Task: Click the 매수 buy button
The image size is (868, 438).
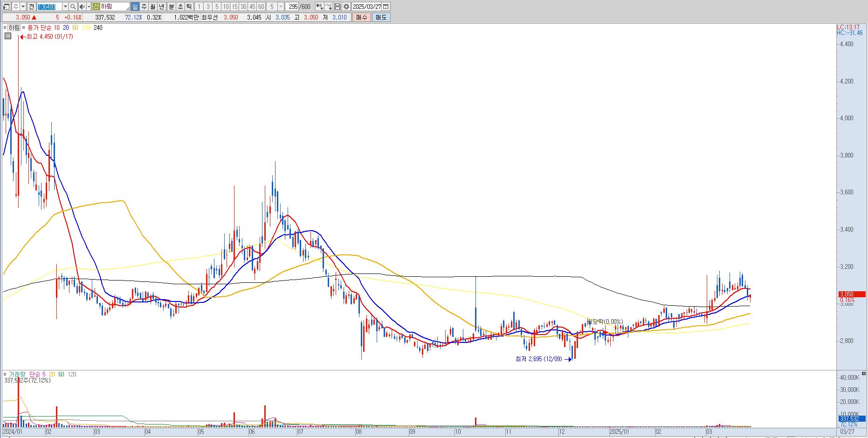Action: coord(362,17)
